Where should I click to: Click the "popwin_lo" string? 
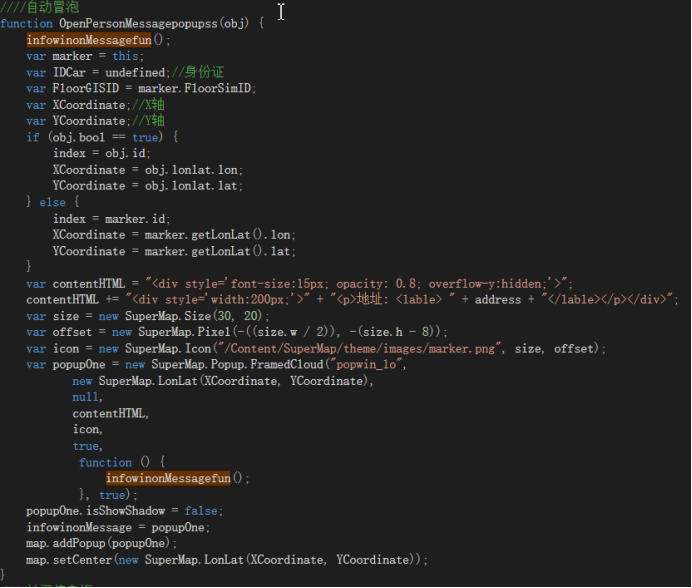[366, 365]
